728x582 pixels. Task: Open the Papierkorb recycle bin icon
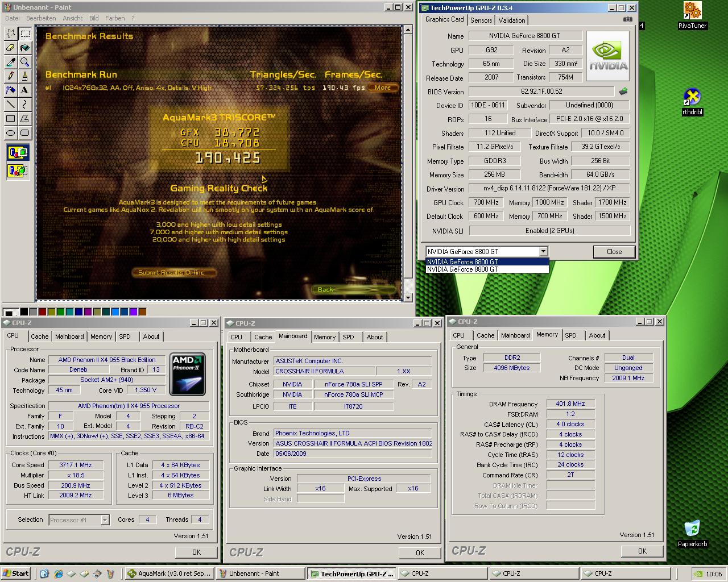(x=692, y=534)
